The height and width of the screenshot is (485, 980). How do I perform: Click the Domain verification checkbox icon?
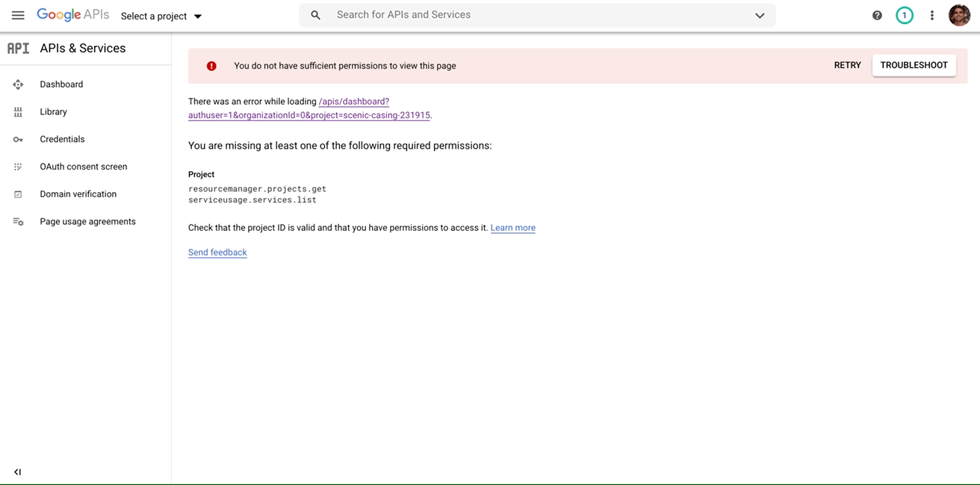tap(18, 194)
